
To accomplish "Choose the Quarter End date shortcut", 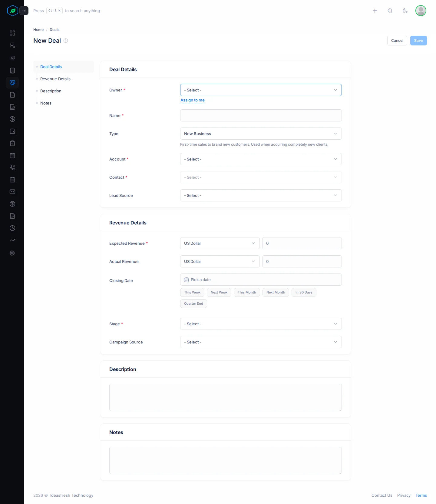I will [193, 303].
